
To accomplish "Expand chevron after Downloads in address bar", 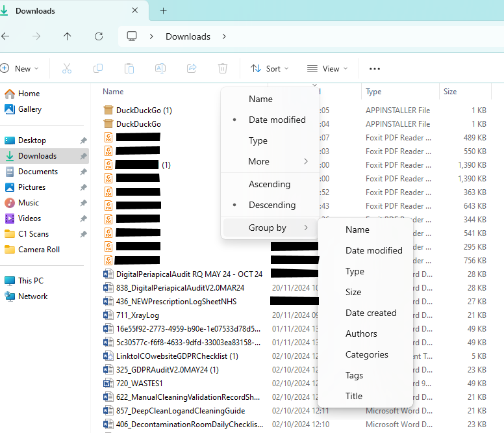I will click(224, 36).
